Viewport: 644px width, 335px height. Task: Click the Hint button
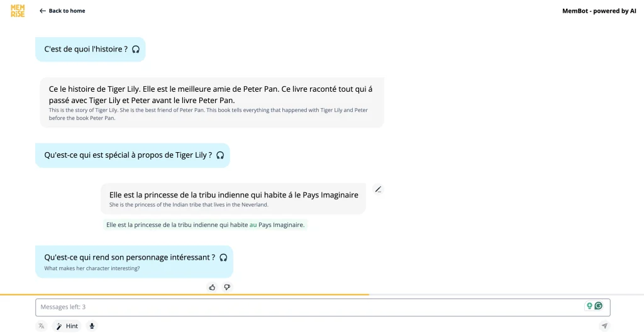(x=67, y=326)
